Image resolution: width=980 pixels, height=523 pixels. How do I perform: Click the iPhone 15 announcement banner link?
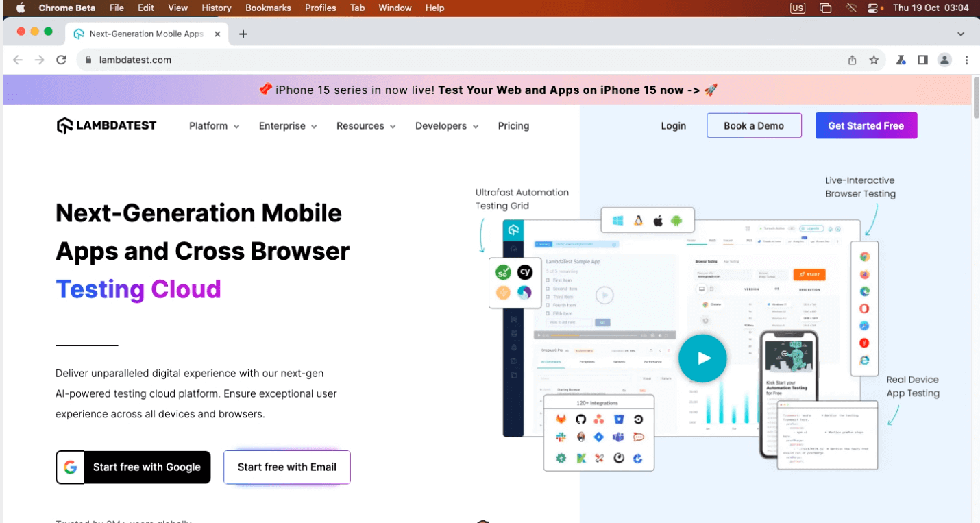489,89
